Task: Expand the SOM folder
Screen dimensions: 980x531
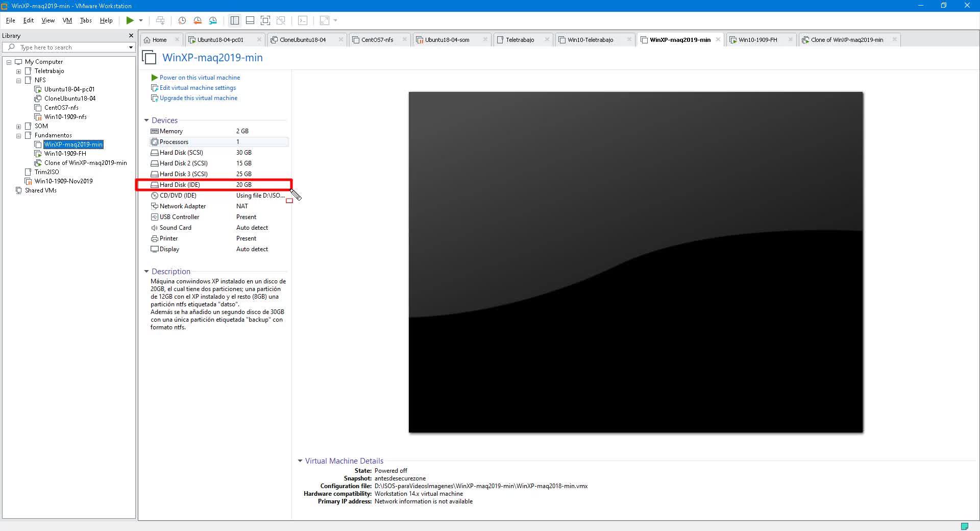Action: [18, 127]
